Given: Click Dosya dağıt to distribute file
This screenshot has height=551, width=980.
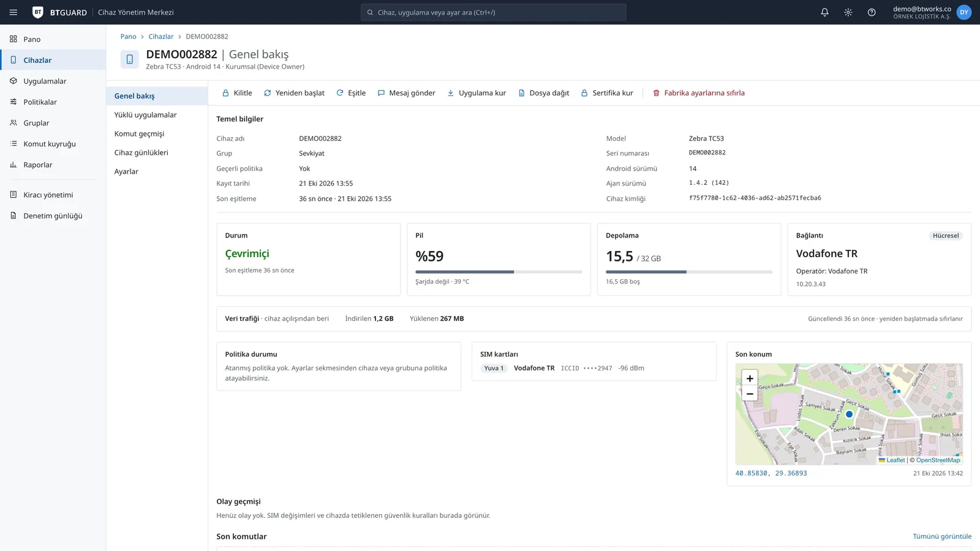Looking at the screenshot, I should (x=543, y=93).
